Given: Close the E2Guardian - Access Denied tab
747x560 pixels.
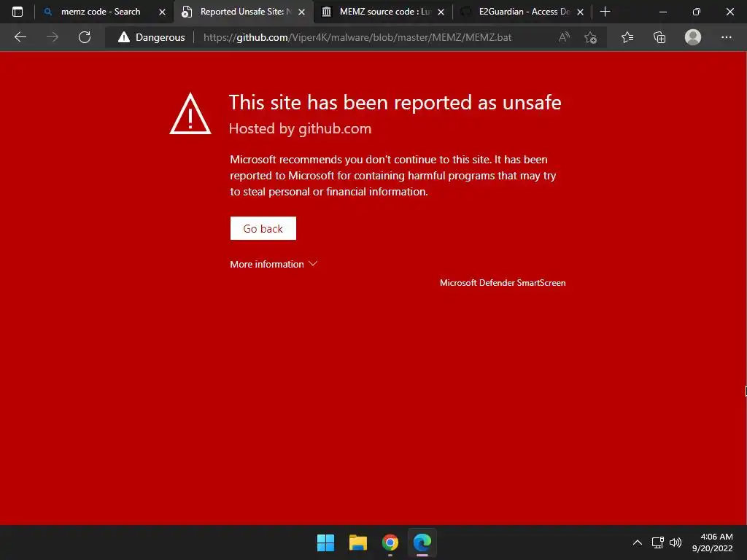Looking at the screenshot, I should (x=580, y=12).
